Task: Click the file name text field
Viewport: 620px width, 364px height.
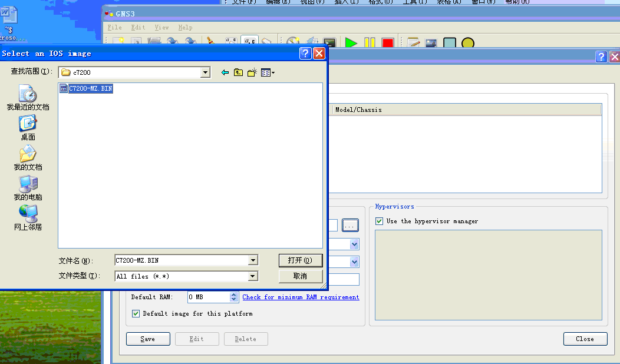Action: 182,260
